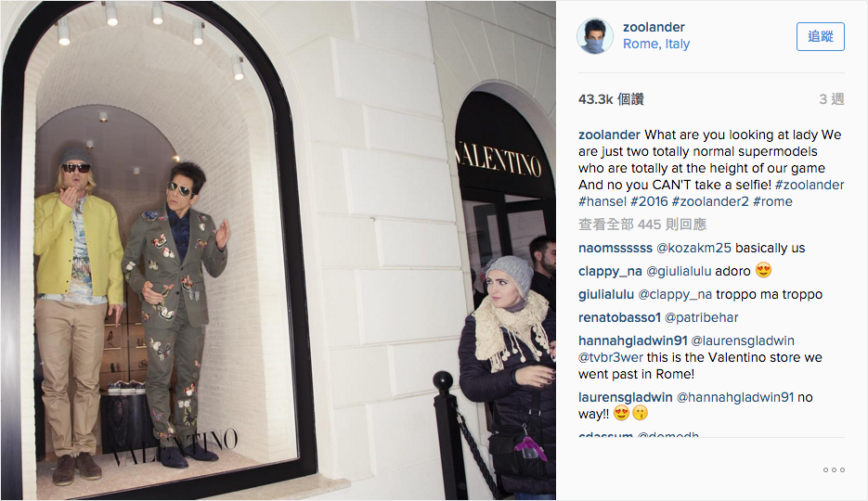Viewport: 868px width, 501px height.
Task: Open the #rome hashtag
Action: (x=772, y=201)
